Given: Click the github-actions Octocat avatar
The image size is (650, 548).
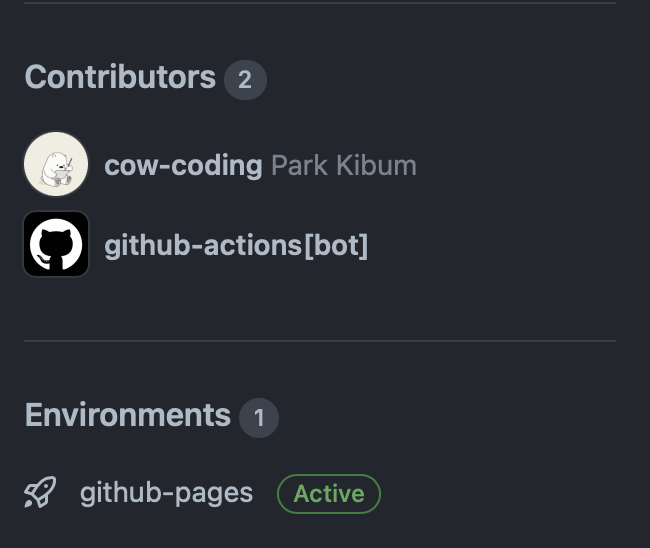Looking at the screenshot, I should (x=56, y=244).
